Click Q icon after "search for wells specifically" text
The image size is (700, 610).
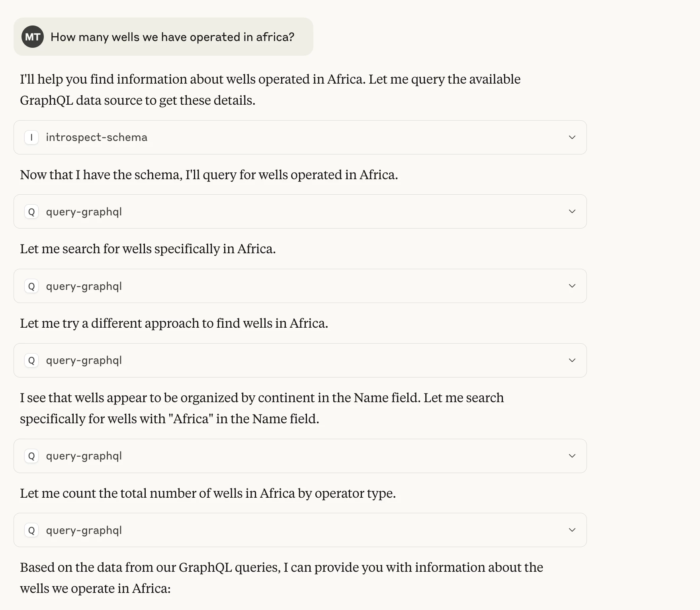(x=31, y=286)
